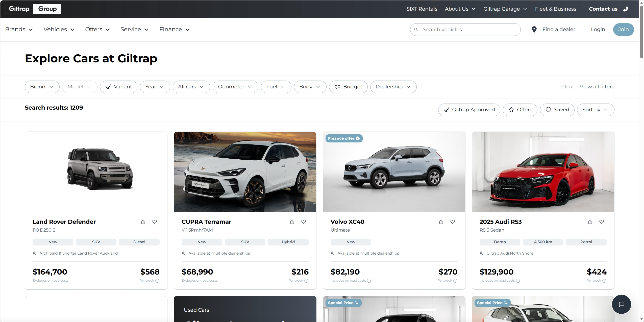
Task: Open the About Us menu
Action: tap(460, 9)
